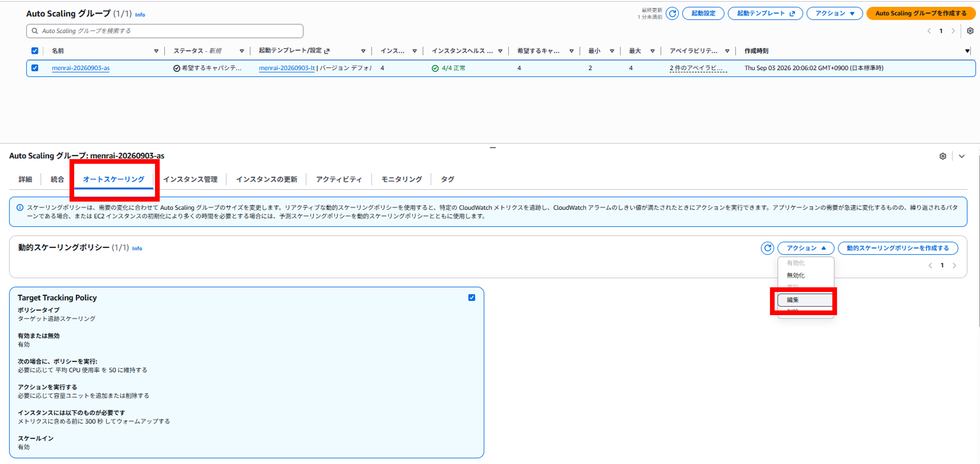Sort by 最大 column arrow
The height and width of the screenshot is (464, 980).
point(652,51)
